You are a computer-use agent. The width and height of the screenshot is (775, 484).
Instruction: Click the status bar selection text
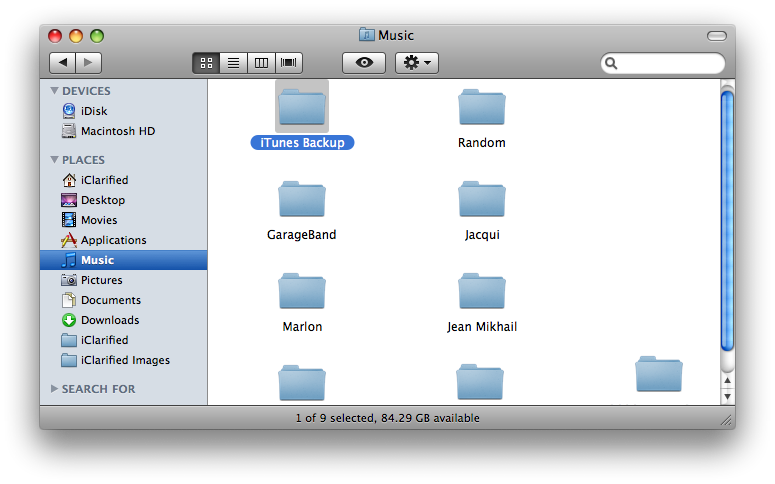388,418
